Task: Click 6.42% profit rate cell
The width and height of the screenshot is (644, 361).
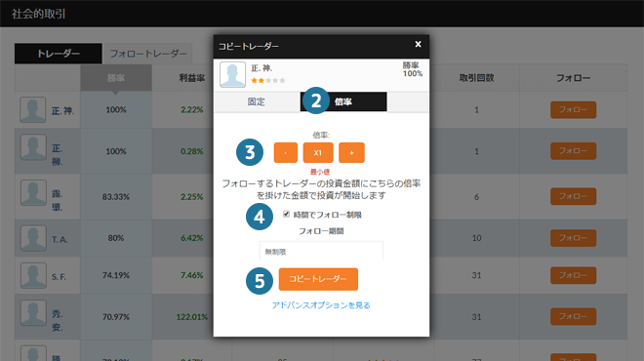Action: [192, 238]
